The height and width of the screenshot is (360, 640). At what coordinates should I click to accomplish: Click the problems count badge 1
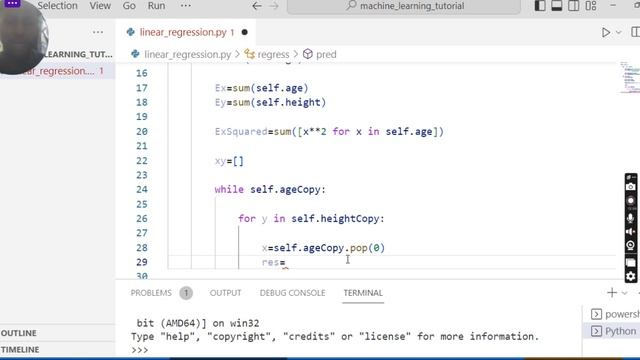click(x=186, y=293)
